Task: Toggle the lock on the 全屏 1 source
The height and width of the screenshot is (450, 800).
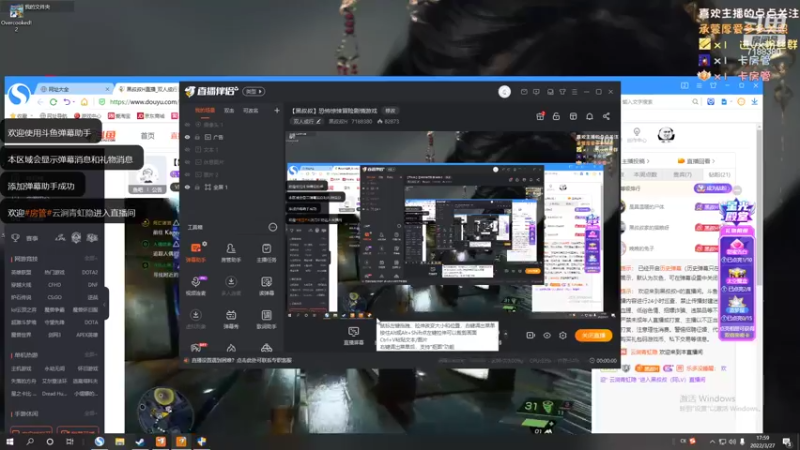Action: [197, 187]
